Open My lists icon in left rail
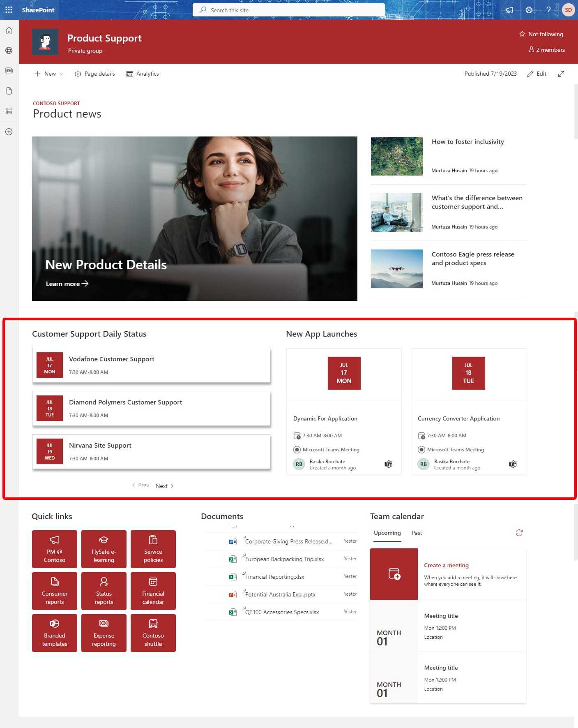578x728 pixels. tap(9, 111)
